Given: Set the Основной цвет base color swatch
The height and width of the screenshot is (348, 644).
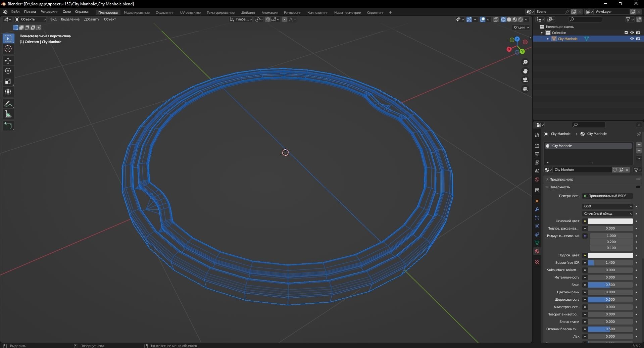Looking at the screenshot, I should [610, 221].
